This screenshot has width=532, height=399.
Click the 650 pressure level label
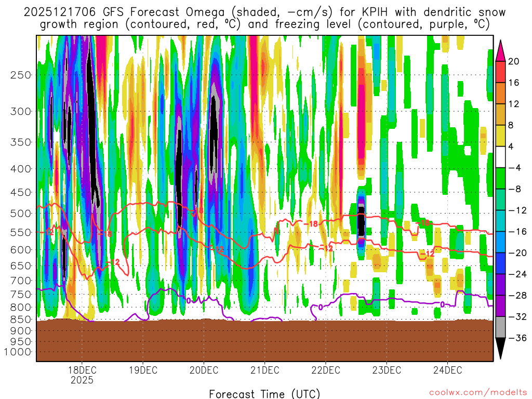coord(21,266)
